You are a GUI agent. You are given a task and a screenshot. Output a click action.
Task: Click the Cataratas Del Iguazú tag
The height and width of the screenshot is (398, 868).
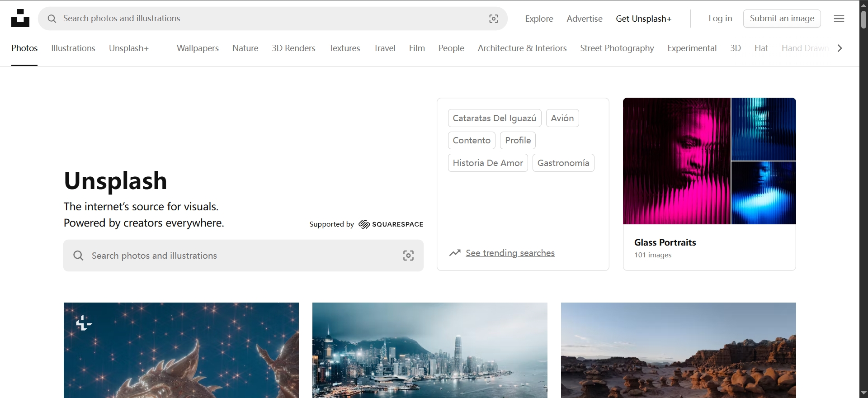[x=495, y=118]
